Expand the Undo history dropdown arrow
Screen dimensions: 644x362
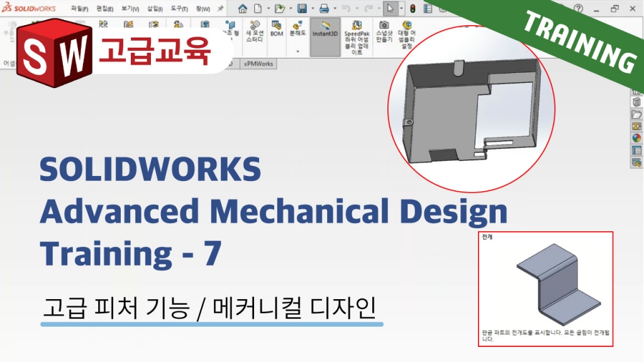357,8
